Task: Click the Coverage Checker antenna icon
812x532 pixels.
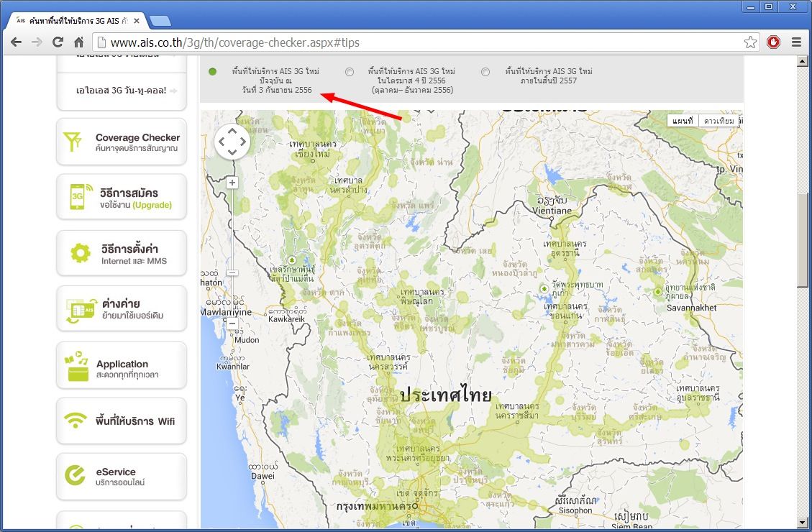Action: click(73, 142)
